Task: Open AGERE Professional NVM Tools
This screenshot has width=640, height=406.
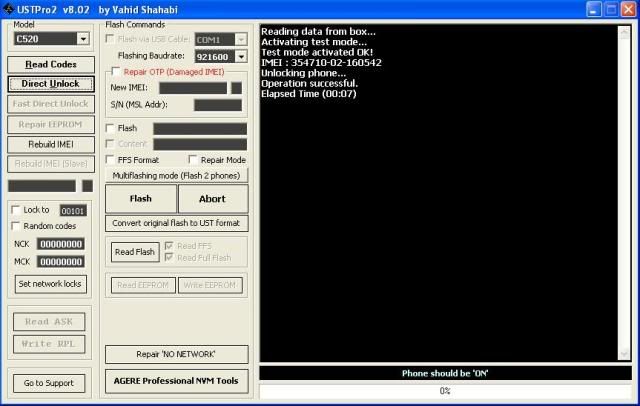Action: (x=176, y=381)
